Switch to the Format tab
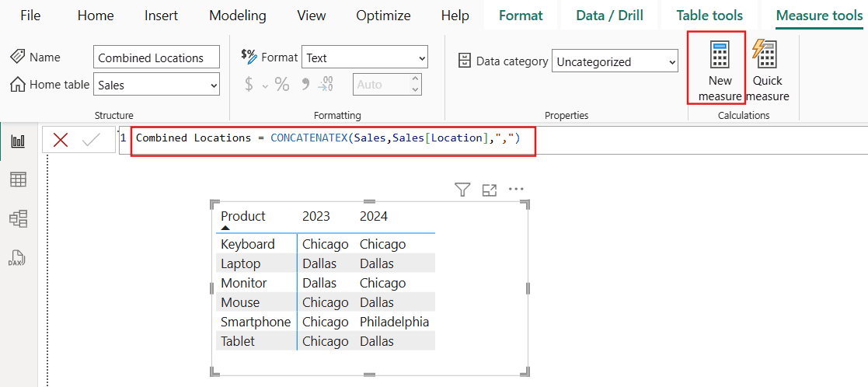The image size is (868, 387). (x=521, y=15)
